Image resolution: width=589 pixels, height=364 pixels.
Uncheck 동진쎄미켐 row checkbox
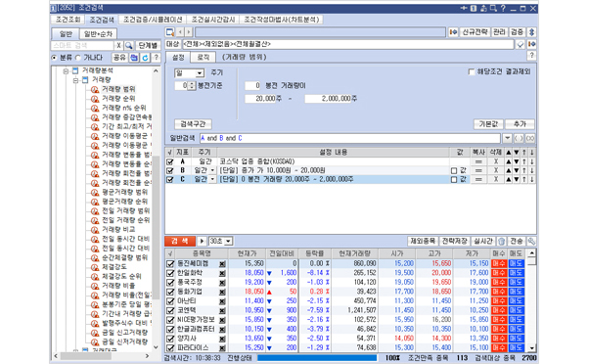[170, 263]
